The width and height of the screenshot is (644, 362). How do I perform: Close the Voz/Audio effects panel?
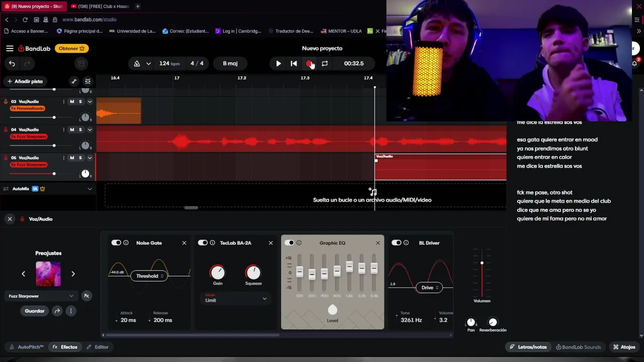(x=10, y=219)
